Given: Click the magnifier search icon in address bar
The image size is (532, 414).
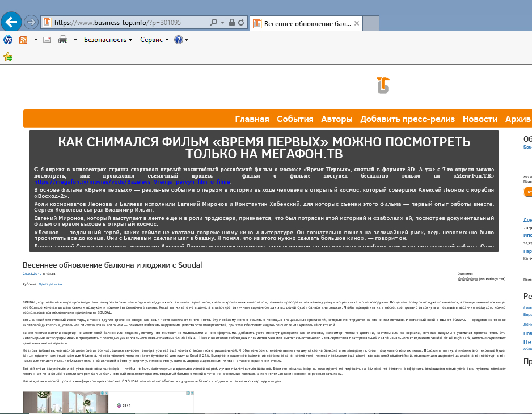Looking at the screenshot, I should coord(213,22).
